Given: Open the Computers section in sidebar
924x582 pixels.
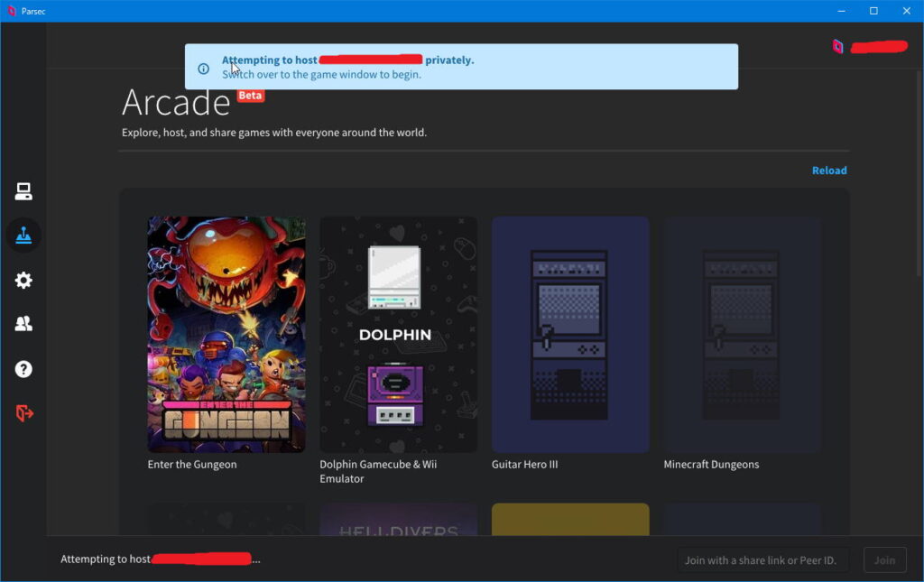Looking at the screenshot, I should click(23, 191).
